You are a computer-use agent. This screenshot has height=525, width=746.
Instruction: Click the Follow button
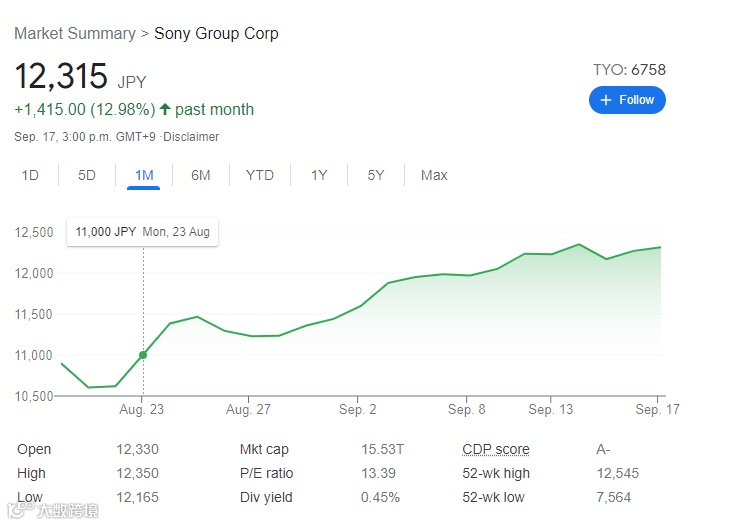(x=627, y=100)
